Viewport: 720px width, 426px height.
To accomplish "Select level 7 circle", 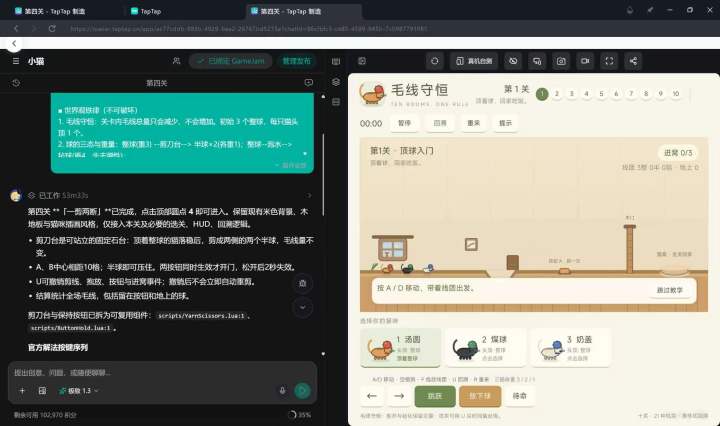I will [x=631, y=94].
